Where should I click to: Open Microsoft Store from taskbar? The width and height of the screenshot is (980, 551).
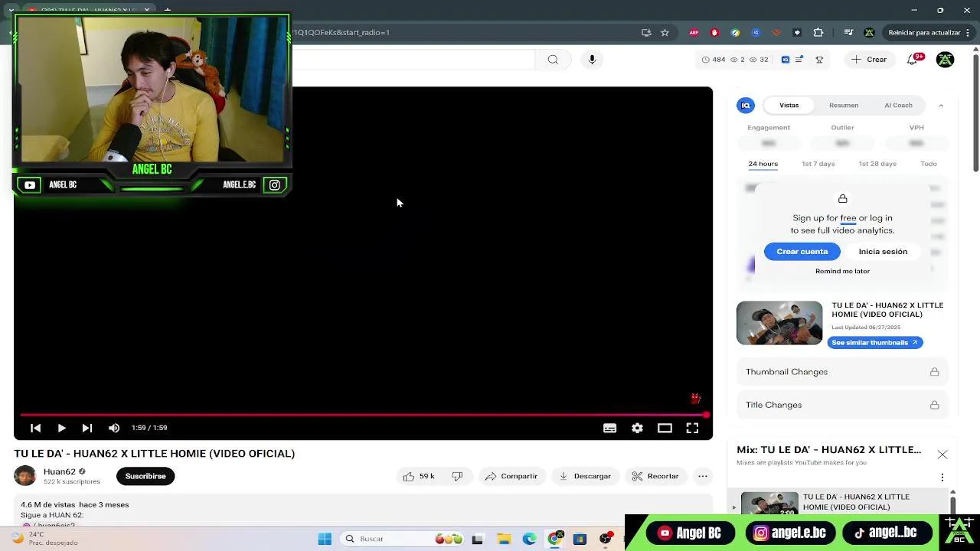(x=580, y=539)
